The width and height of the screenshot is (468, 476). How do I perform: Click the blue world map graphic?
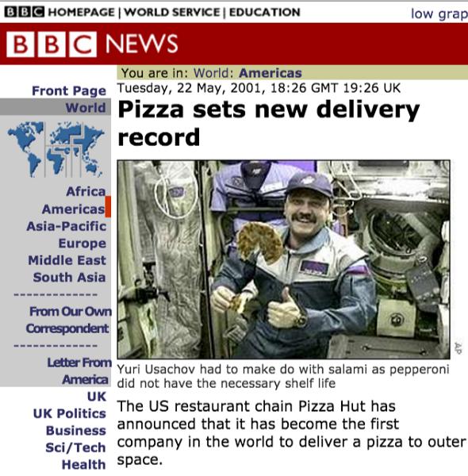56,149
